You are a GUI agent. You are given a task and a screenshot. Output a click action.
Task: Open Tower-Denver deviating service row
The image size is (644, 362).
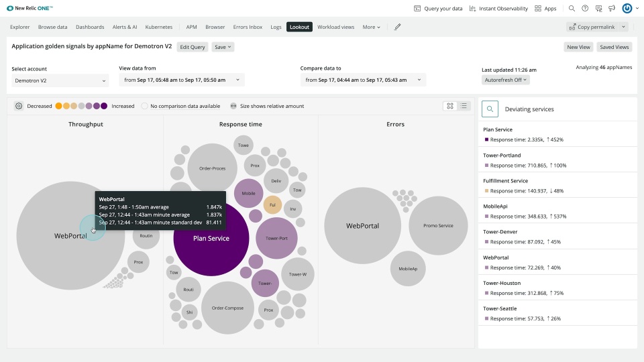(557, 237)
